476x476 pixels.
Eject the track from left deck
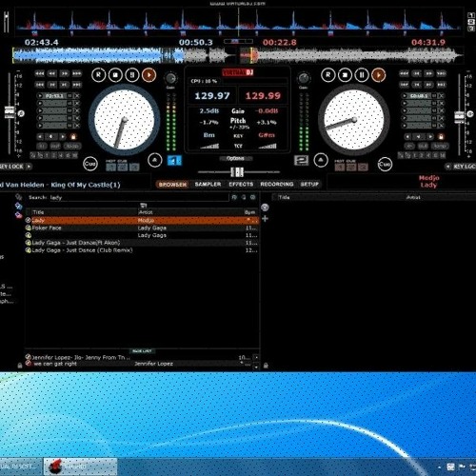[155, 160]
